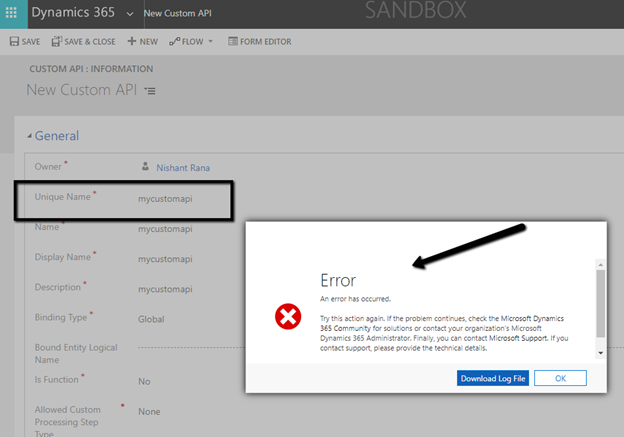Expand the Dynamics 365 navigation chevron
Image resolution: width=624 pixels, height=437 pixels.
click(130, 14)
